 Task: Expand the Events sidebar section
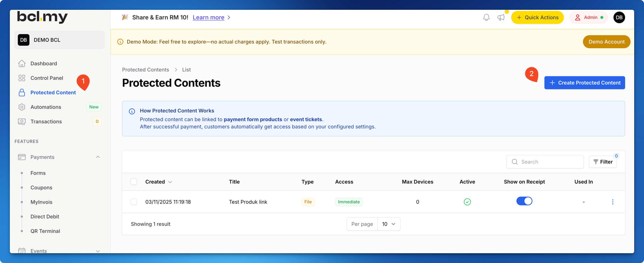[x=98, y=251]
